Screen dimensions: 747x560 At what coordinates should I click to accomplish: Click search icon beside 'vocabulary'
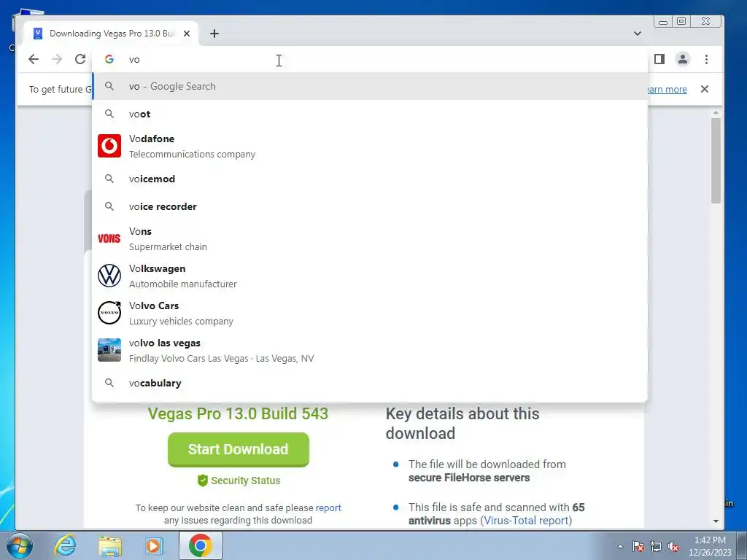coord(109,383)
